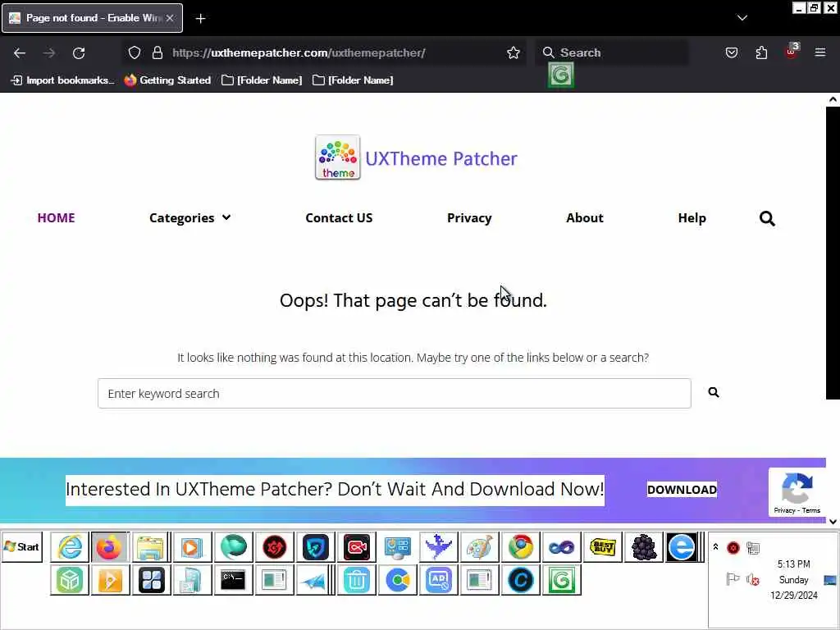Open the Extensions puzzle-piece menu
Viewport: 840px width, 630px height.
pyautogui.click(x=761, y=52)
